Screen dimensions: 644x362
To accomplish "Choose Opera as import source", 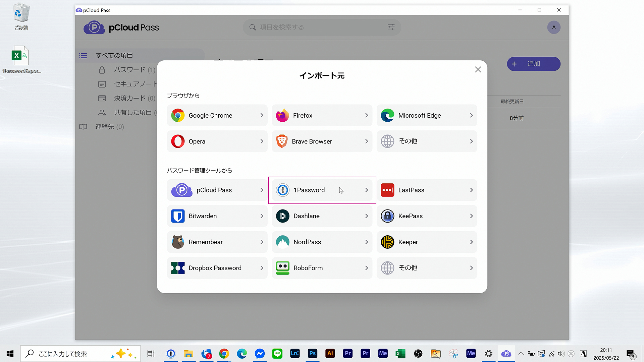I will click(x=217, y=141).
